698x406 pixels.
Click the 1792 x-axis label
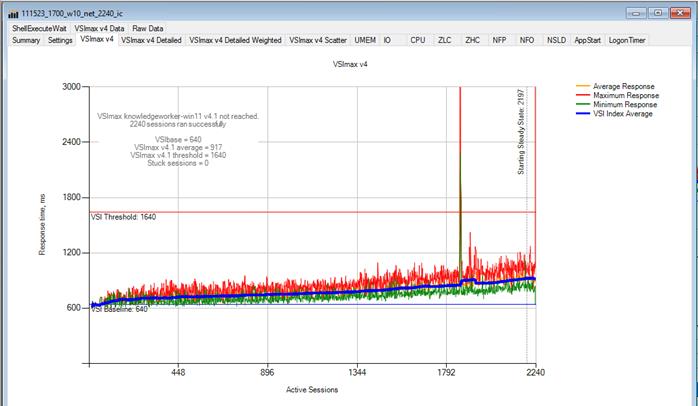pyautogui.click(x=446, y=372)
